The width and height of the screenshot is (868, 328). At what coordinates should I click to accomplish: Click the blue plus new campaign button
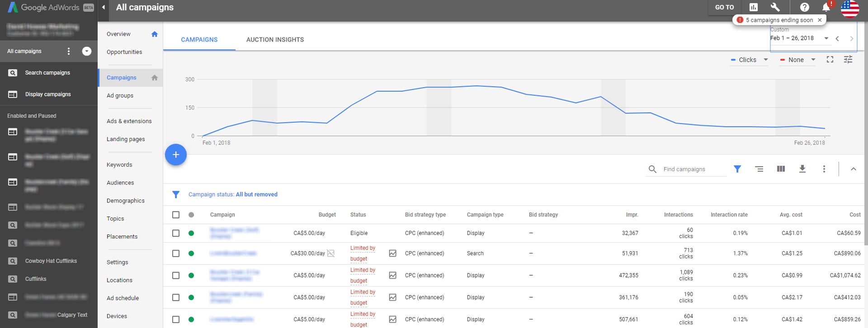click(176, 155)
